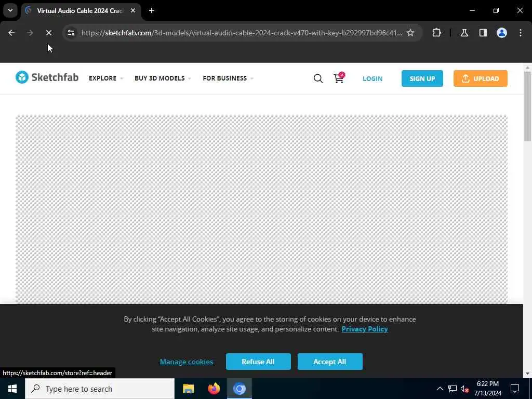Viewport: 532px width, 399px height.
Task: Go back with browser back arrow
Action: 11,33
